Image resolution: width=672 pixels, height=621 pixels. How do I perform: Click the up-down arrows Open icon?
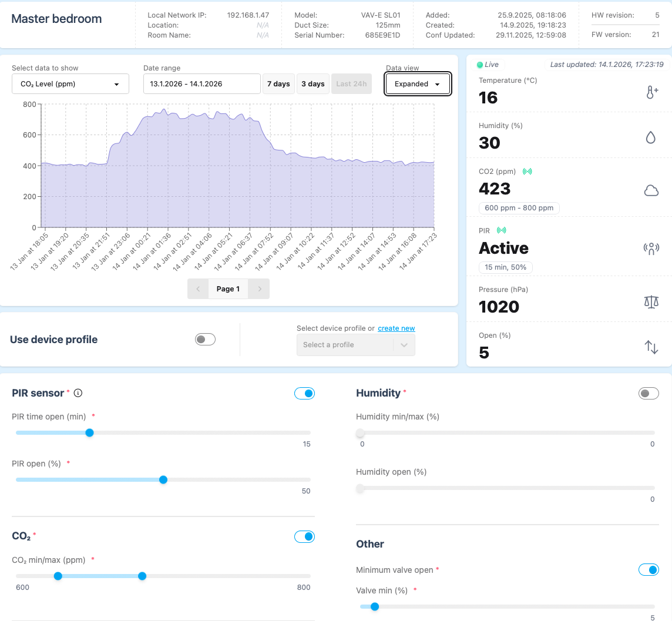[651, 347]
